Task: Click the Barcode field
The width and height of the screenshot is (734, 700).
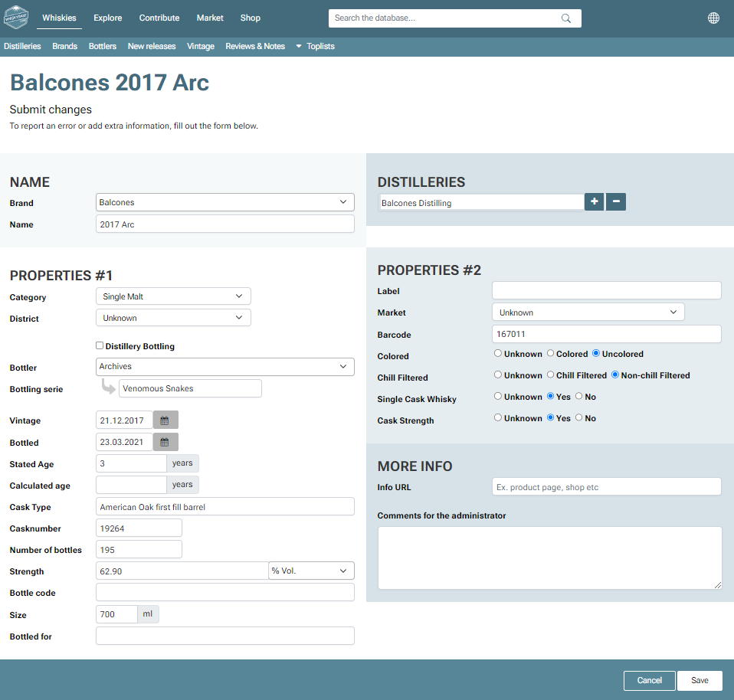Action: [x=606, y=334]
